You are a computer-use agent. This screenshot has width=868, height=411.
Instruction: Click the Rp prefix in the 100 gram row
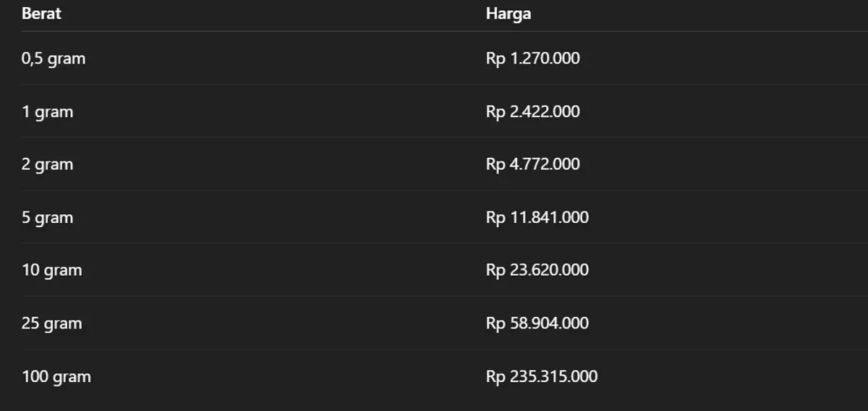point(495,377)
